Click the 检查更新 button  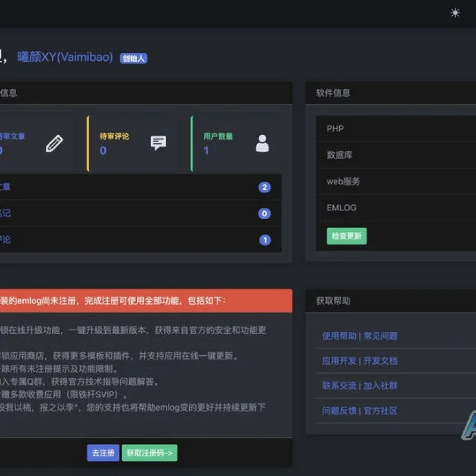(347, 236)
